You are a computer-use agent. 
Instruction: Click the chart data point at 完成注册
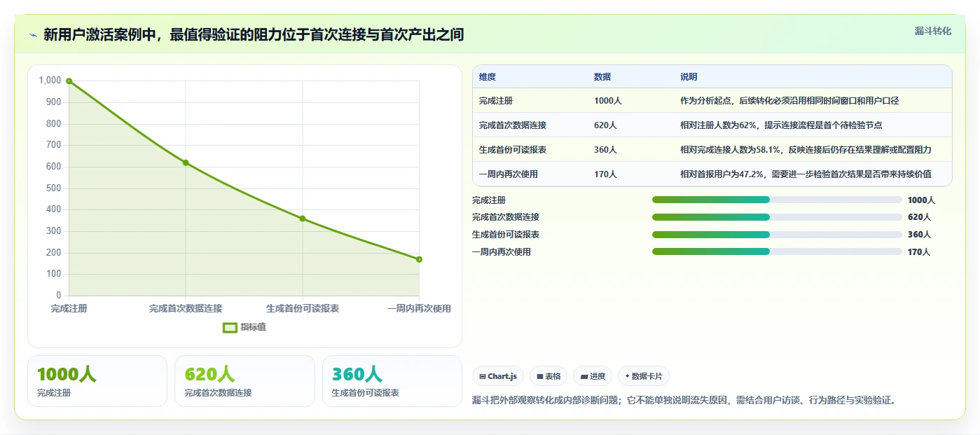click(x=69, y=81)
